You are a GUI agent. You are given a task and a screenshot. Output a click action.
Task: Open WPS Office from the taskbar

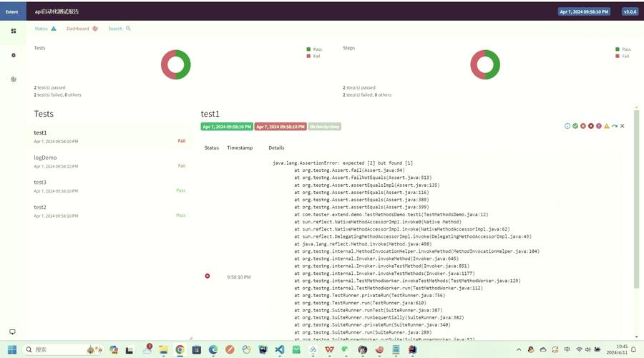click(329, 349)
